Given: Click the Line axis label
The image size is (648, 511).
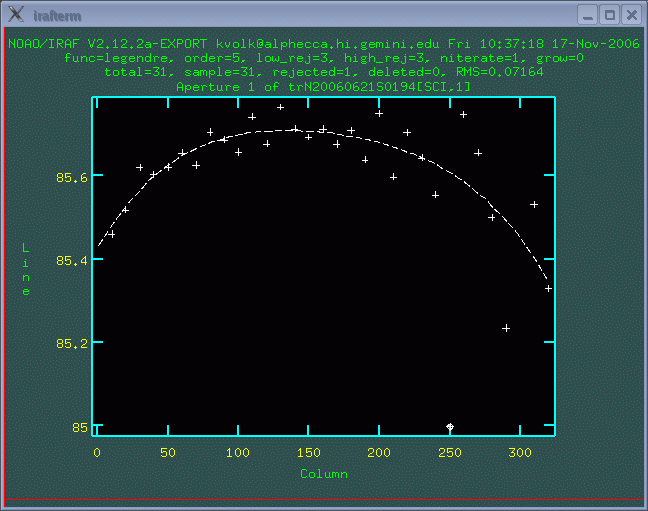Looking at the screenshot, I should click(26, 270).
